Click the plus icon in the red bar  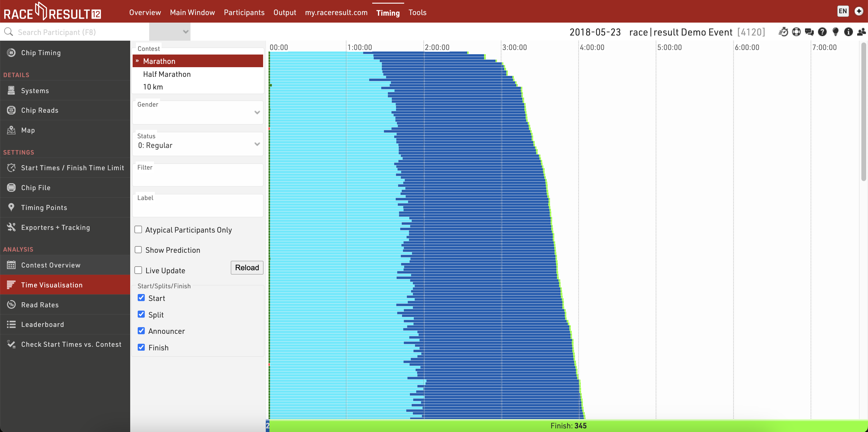click(859, 11)
